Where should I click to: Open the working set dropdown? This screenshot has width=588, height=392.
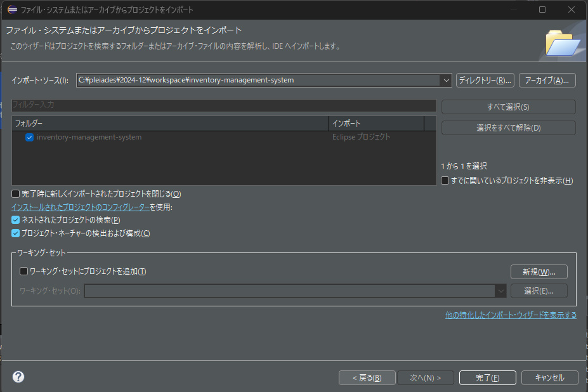pos(500,291)
